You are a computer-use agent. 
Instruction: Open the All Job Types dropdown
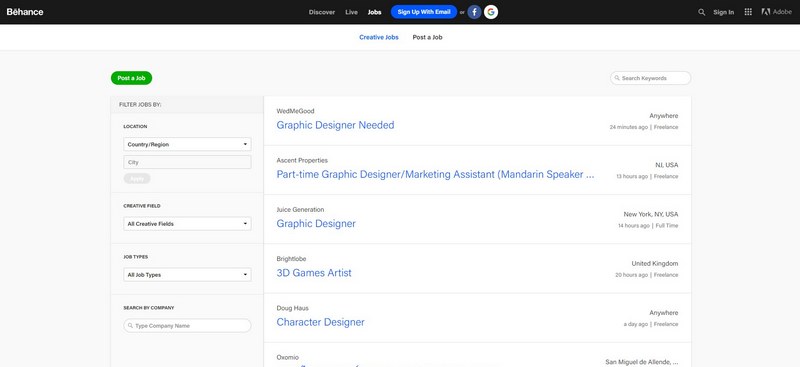pyautogui.click(x=187, y=275)
